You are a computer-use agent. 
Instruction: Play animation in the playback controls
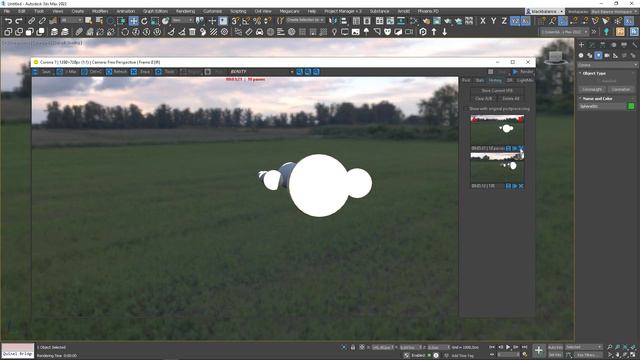508,347
